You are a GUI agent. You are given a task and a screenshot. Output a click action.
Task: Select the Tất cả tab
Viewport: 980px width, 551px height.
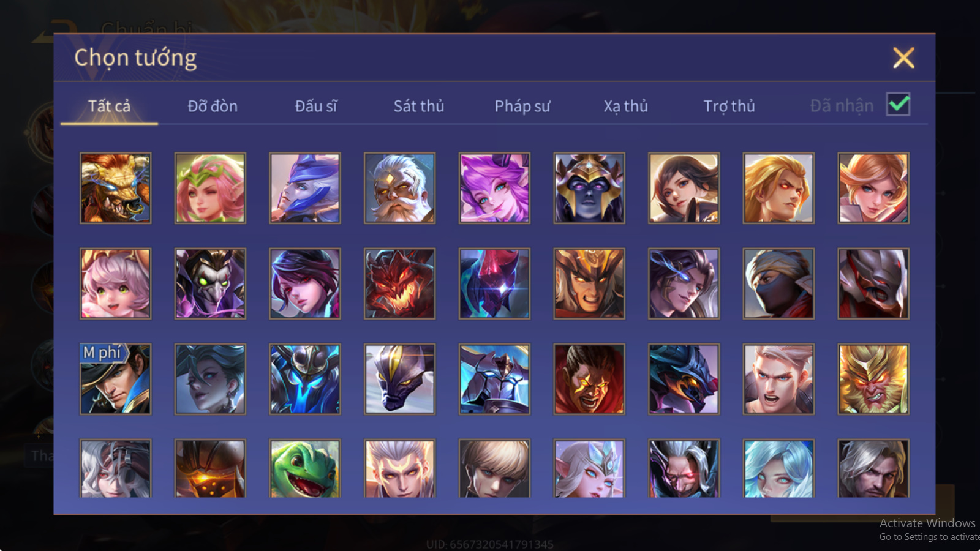(x=109, y=106)
